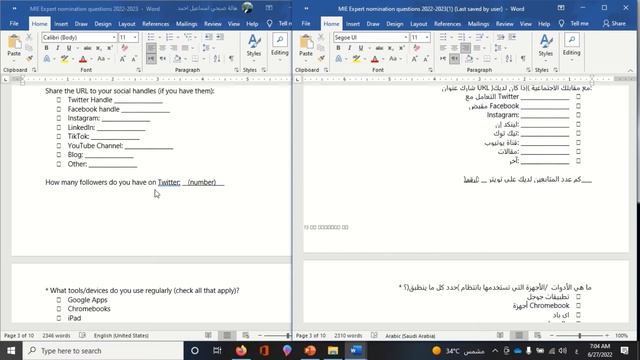Click Share button in right Word window
Viewport: 640px width, 360px height.
614,24
